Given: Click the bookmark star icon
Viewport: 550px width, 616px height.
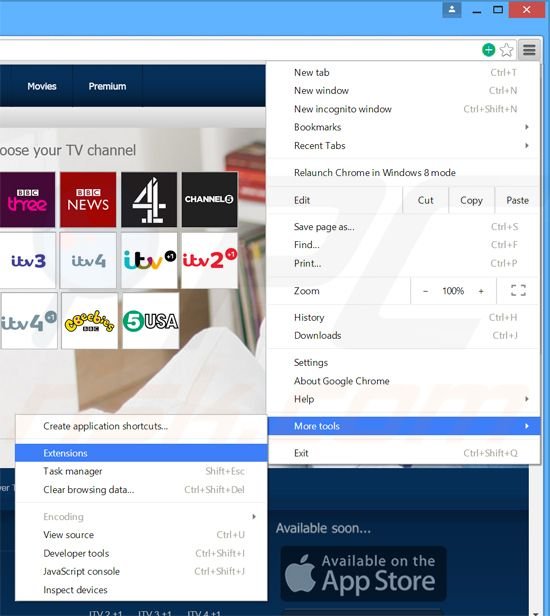Looking at the screenshot, I should point(506,50).
